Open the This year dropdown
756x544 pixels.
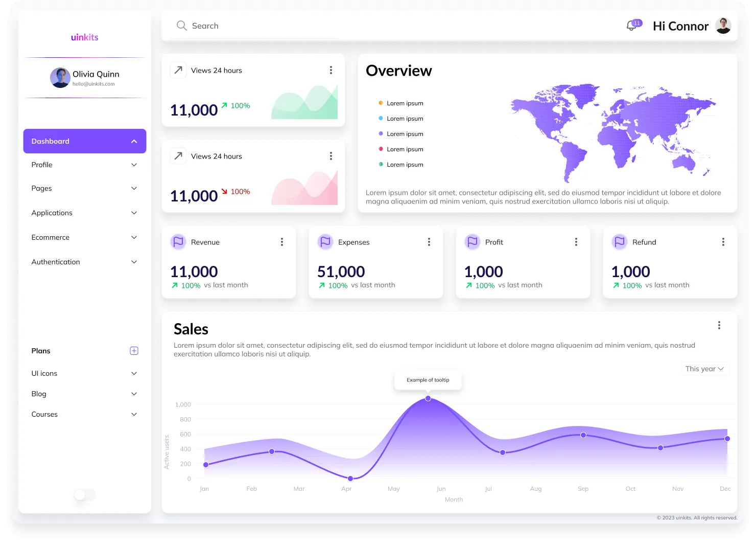pos(705,368)
